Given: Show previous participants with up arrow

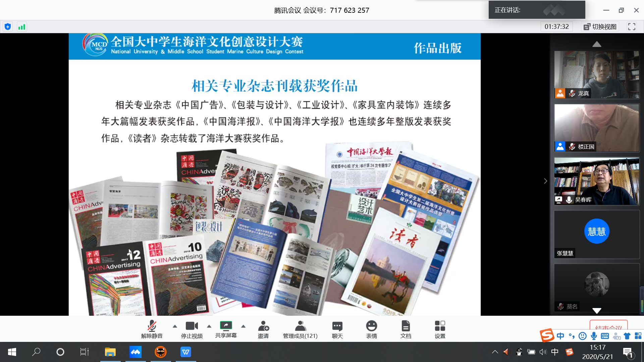Looking at the screenshot, I should pos(597,44).
